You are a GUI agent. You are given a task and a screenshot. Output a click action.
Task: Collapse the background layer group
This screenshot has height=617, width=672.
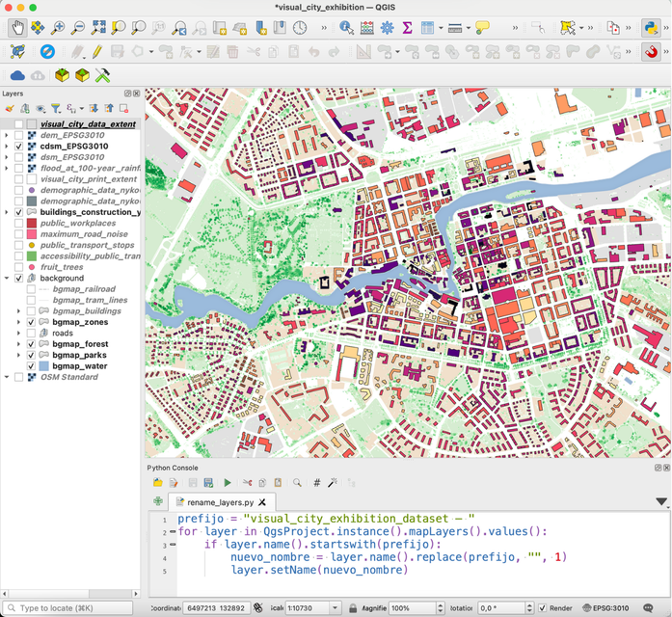(7, 279)
